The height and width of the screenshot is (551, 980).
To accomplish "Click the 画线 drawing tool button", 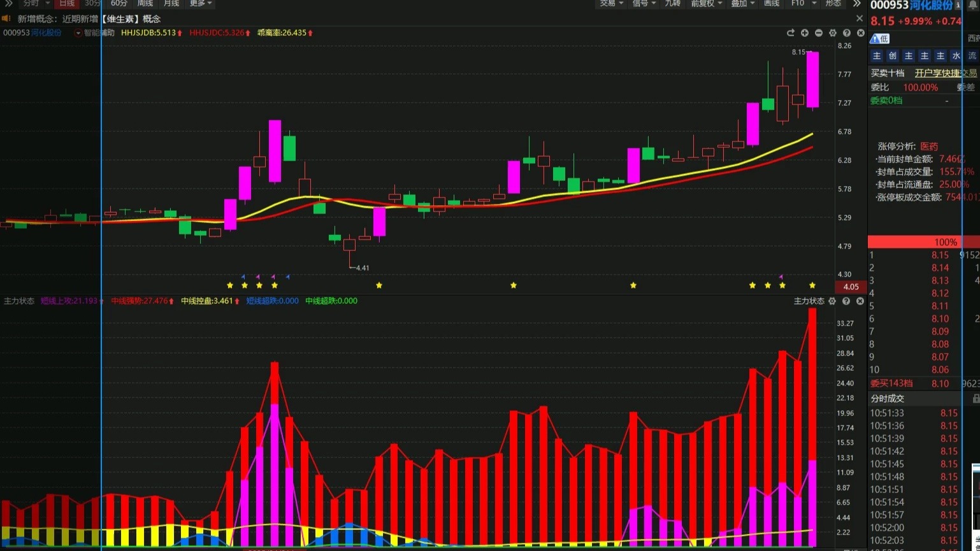I will 772,4.
